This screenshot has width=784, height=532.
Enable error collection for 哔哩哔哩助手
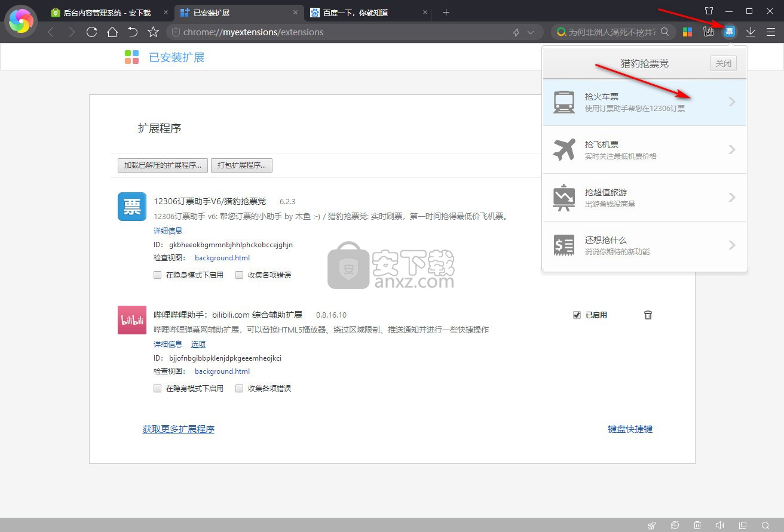[240, 389]
